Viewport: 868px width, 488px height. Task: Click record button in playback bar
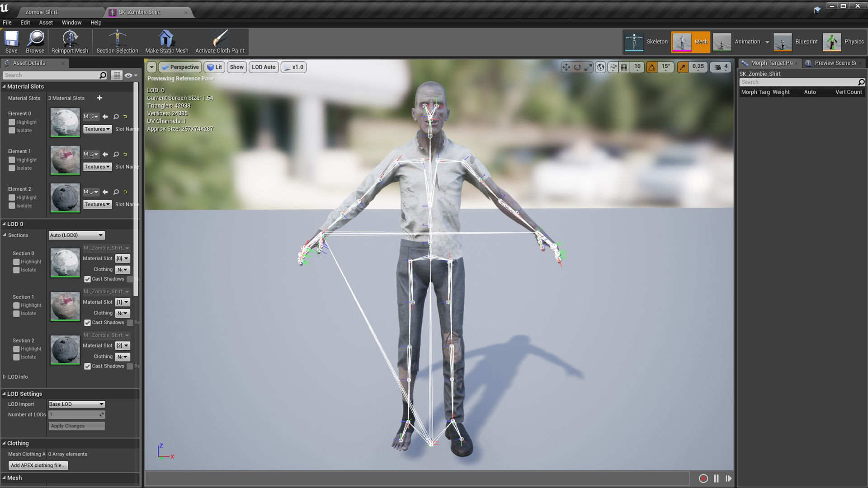[703, 478]
